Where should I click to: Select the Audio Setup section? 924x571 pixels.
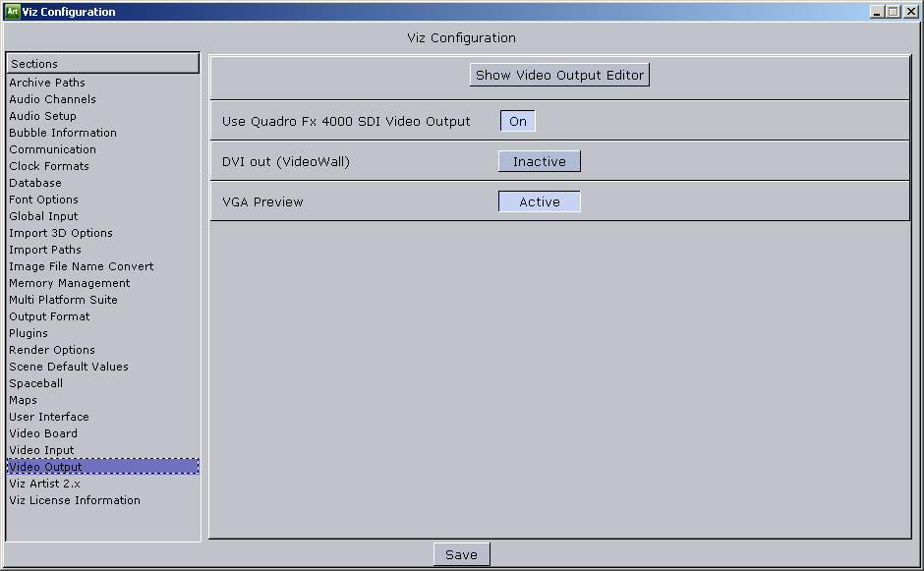(x=42, y=116)
